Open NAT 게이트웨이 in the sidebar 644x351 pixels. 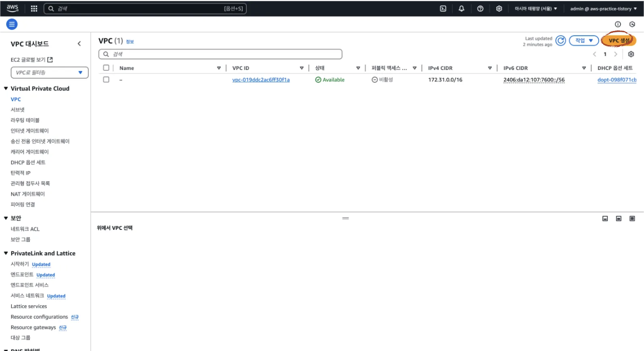28,194
